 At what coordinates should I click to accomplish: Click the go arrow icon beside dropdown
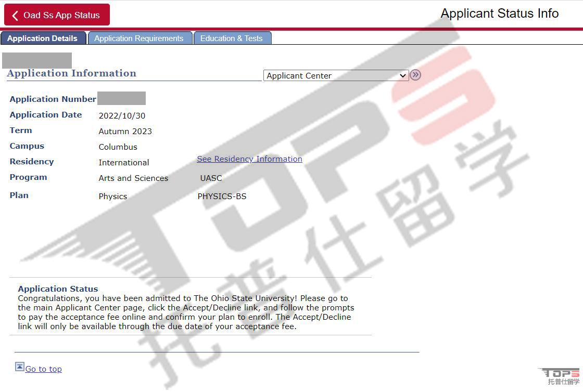(x=415, y=75)
